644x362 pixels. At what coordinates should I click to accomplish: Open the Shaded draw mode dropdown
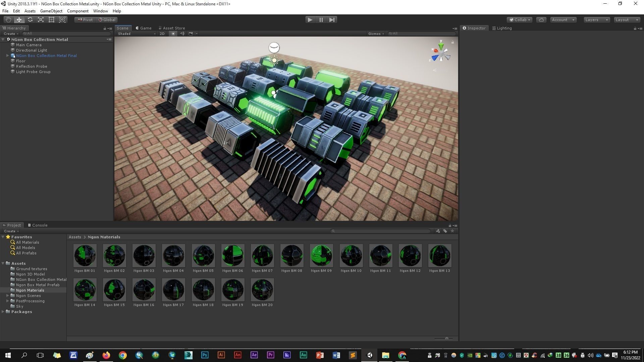tap(136, 34)
